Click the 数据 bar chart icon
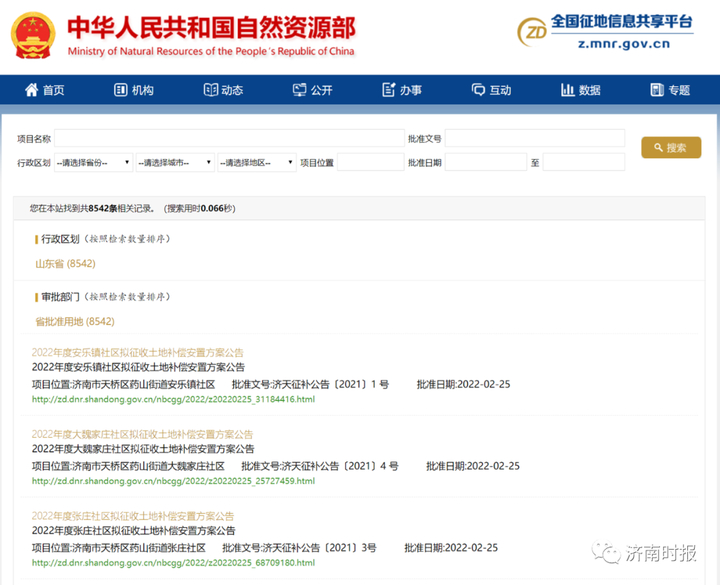 coord(568,90)
